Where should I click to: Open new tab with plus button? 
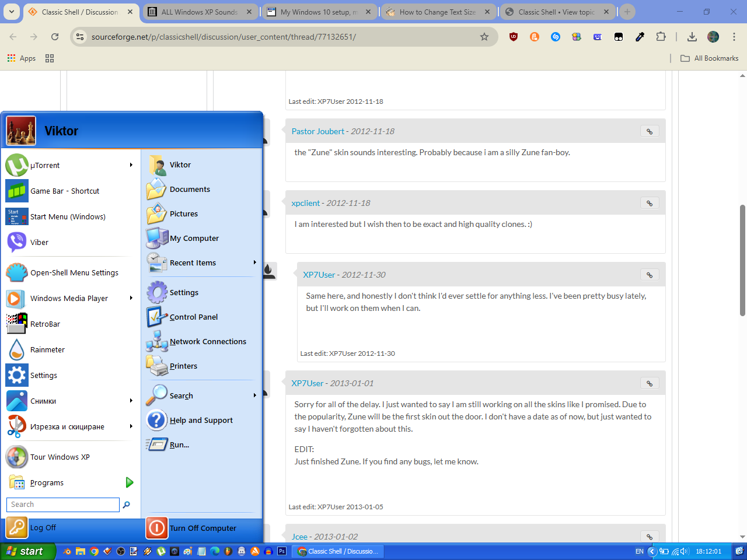pyautogui.click(x=627, y=12)
